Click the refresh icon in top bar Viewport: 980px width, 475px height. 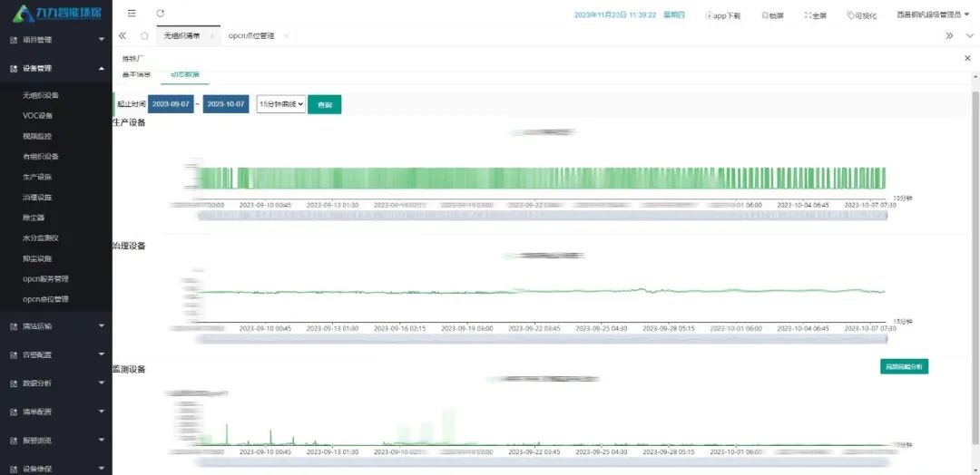(161, 14)
